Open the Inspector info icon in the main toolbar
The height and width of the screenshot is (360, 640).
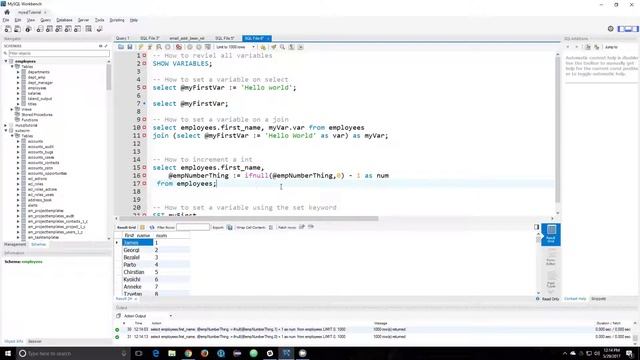(x=28, y=29)
